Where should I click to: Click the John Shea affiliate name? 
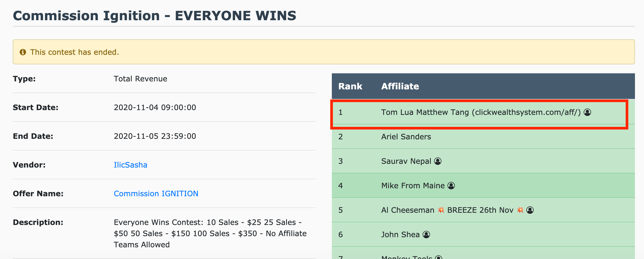click(400, 235)
